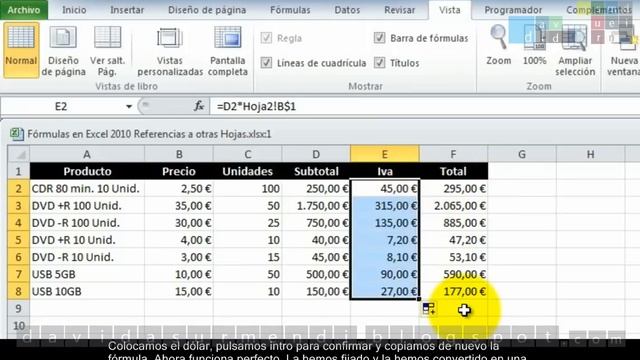Image resolution: width=640 pixels, height=360 pixels.
Task: Switch to the Datos tab
Action: click(347, 10)
